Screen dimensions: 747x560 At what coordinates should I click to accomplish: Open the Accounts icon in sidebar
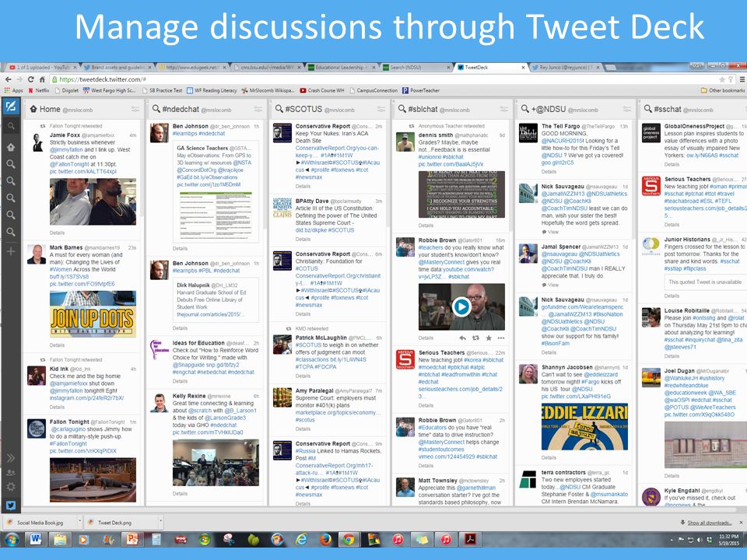tap(10, 472)
